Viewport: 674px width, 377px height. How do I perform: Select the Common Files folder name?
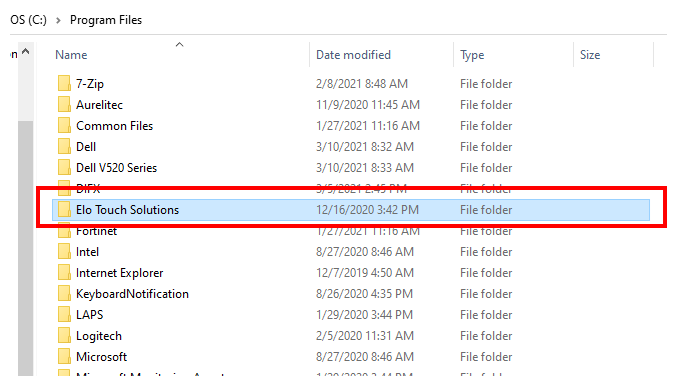click(114, 126)
